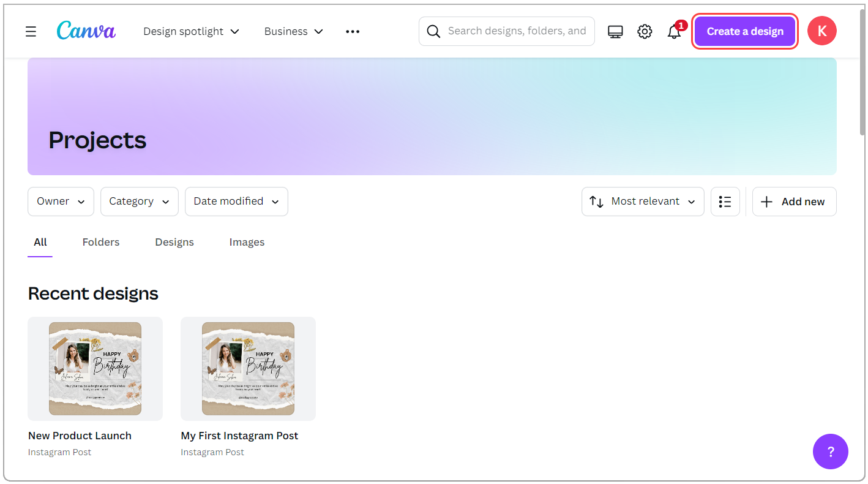Switch projects to list view layout
This screenshot has height=484, width=868.
pyautogui.click(x=725, y=201)
